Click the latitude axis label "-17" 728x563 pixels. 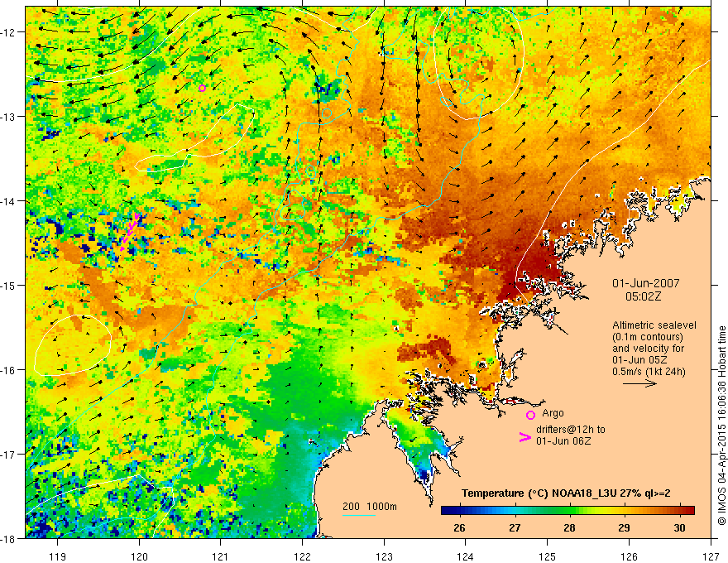click(9, 455)
